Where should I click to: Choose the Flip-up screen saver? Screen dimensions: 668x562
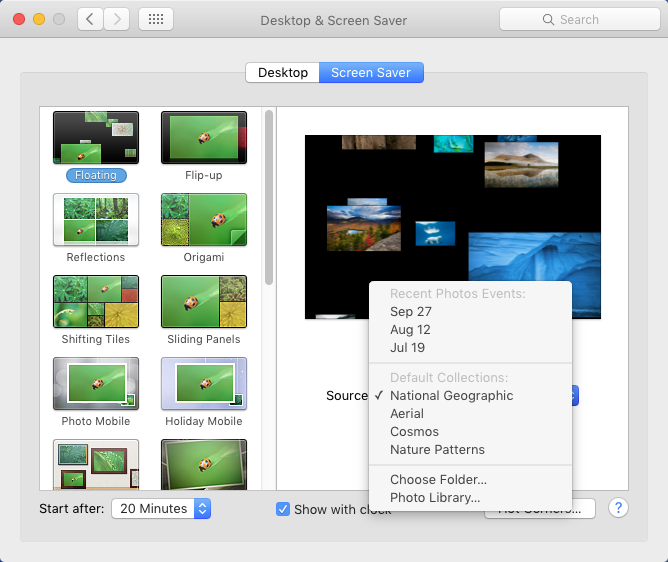pos(203,138)
